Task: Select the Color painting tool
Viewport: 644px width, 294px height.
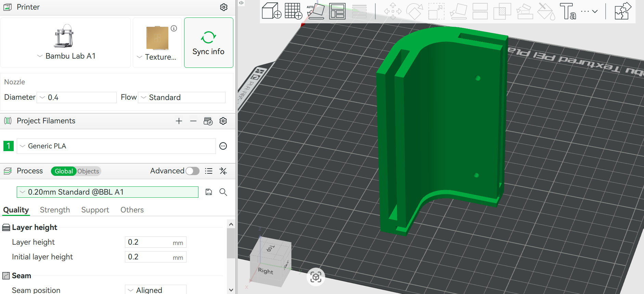Action: tap(546, 11)
